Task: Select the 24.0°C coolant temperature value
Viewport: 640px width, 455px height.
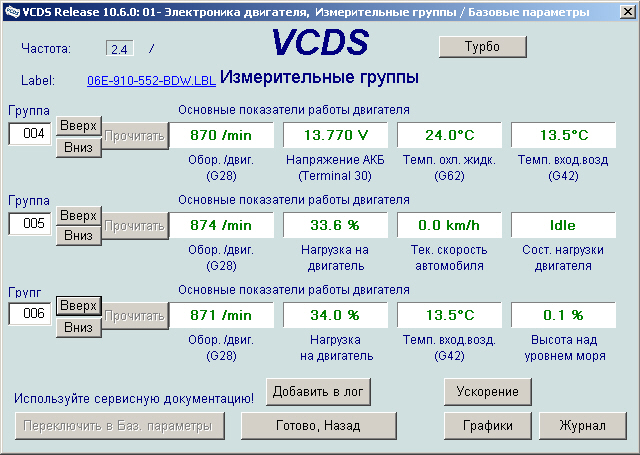Action: (449, 135)
